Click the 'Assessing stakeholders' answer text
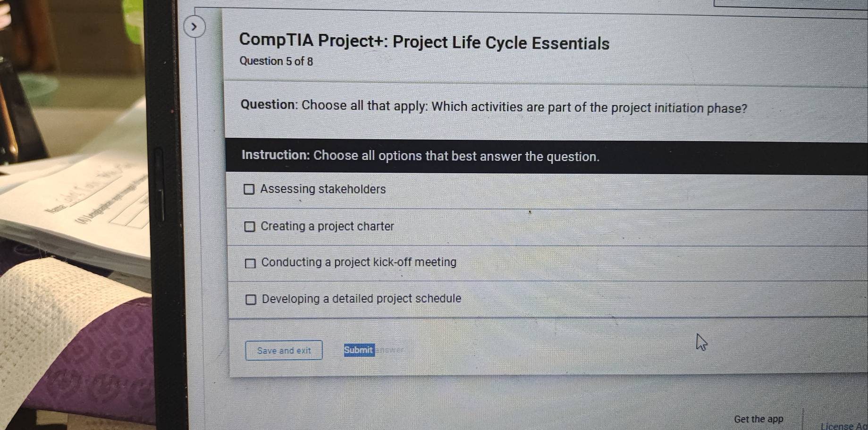The height and width of the screenshot is (430, 868). pyautogui.click(x=323, y=189)
